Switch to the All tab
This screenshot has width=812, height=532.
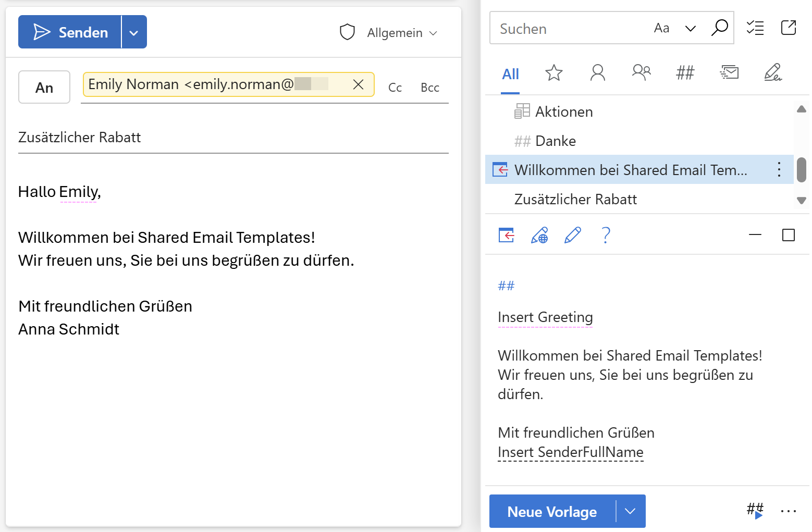click(x=510, y=74)
